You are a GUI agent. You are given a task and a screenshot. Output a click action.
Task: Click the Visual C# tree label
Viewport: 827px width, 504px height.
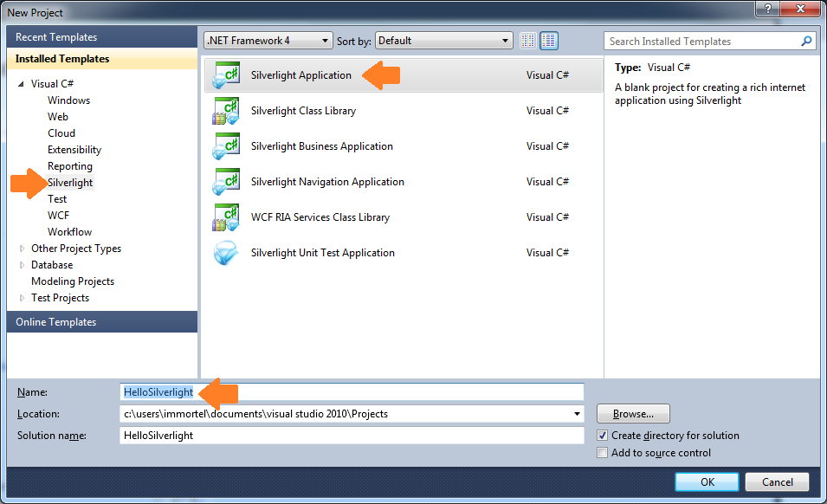point(52,84)
